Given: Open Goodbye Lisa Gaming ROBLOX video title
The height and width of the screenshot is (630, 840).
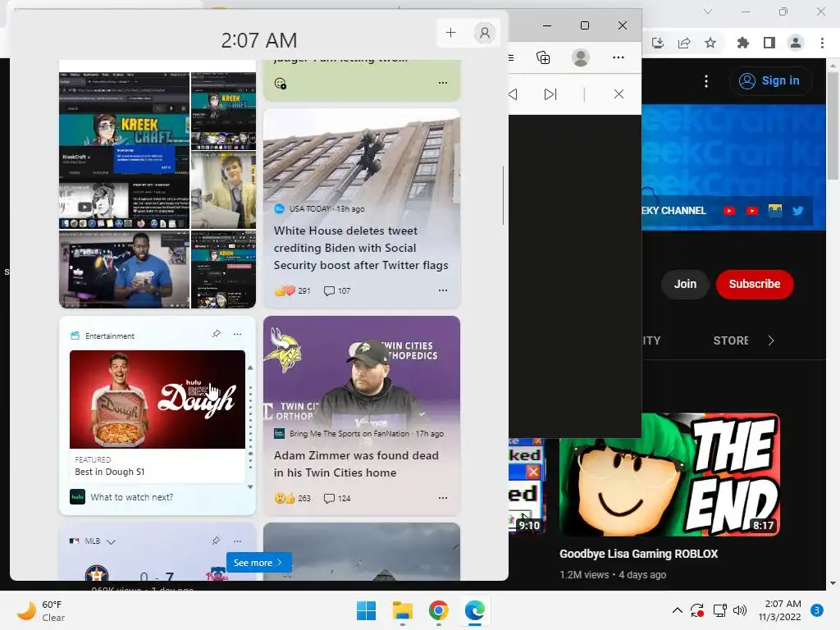Looking at the screenshot, I should click(638, 554).
